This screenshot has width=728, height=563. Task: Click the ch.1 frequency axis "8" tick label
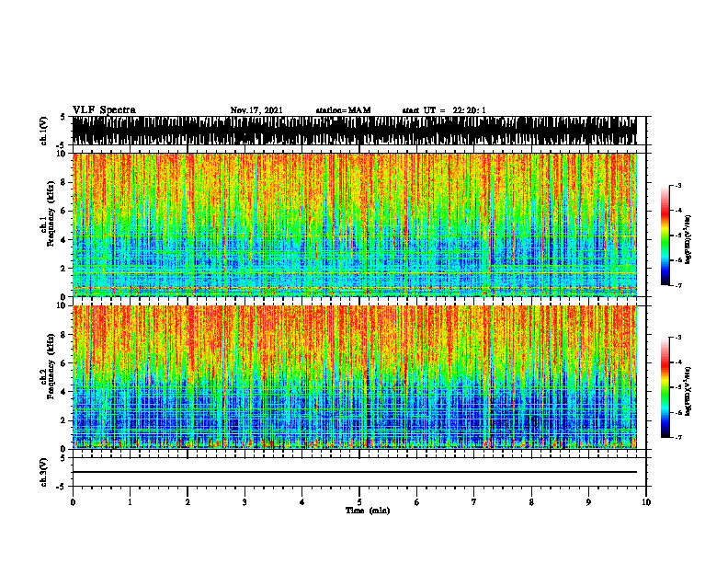click(x=64, y=182)
